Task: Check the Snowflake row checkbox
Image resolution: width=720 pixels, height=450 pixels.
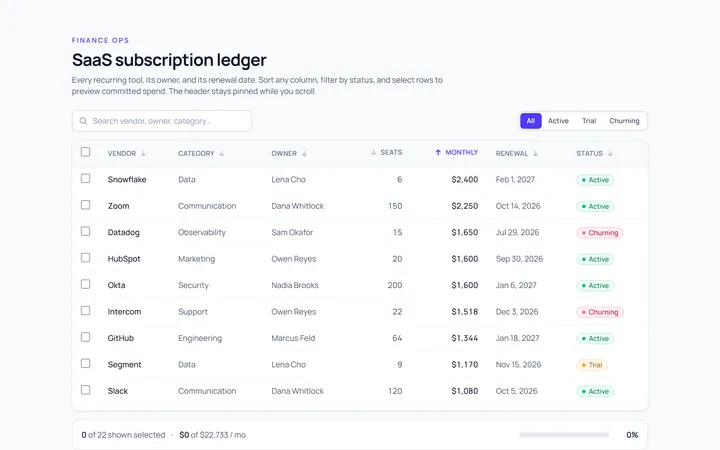Action: [85, 178]
